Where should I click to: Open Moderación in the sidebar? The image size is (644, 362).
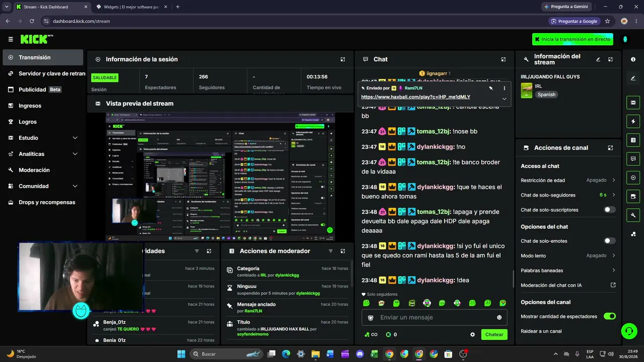tap(43, 170)
